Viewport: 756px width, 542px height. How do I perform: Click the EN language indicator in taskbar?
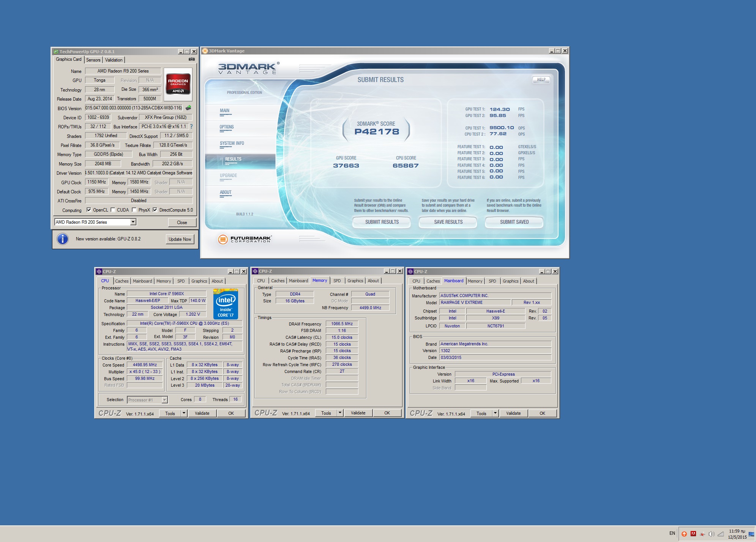672,533
